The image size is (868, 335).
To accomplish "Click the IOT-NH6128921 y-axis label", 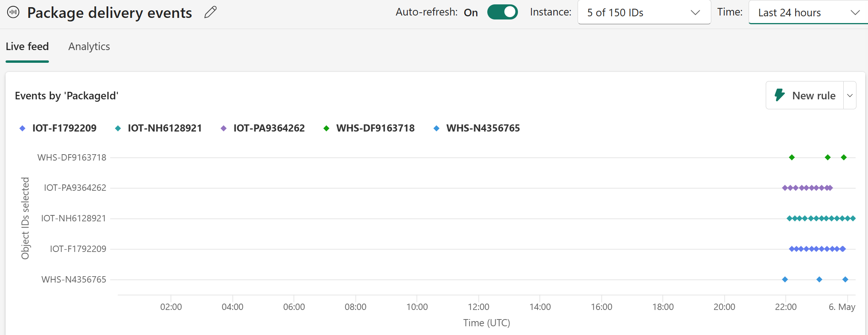I will pyautogui.click(x=74, y=218).
